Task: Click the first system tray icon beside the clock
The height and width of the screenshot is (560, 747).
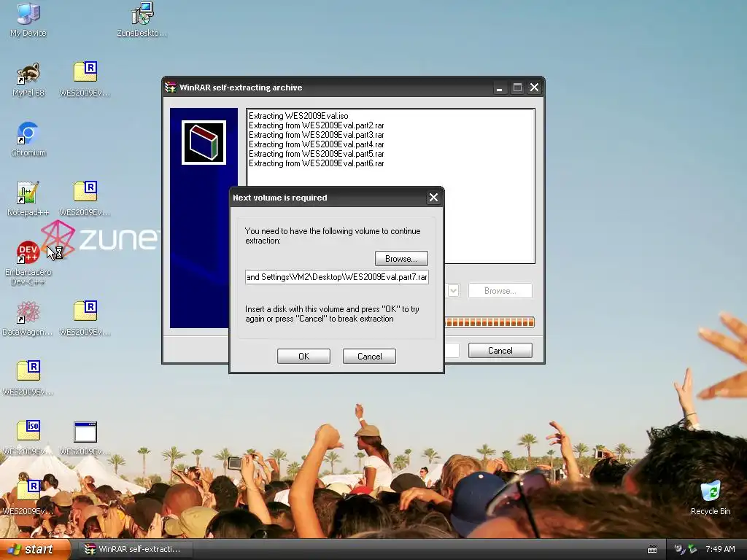Action: click(679, 549)
